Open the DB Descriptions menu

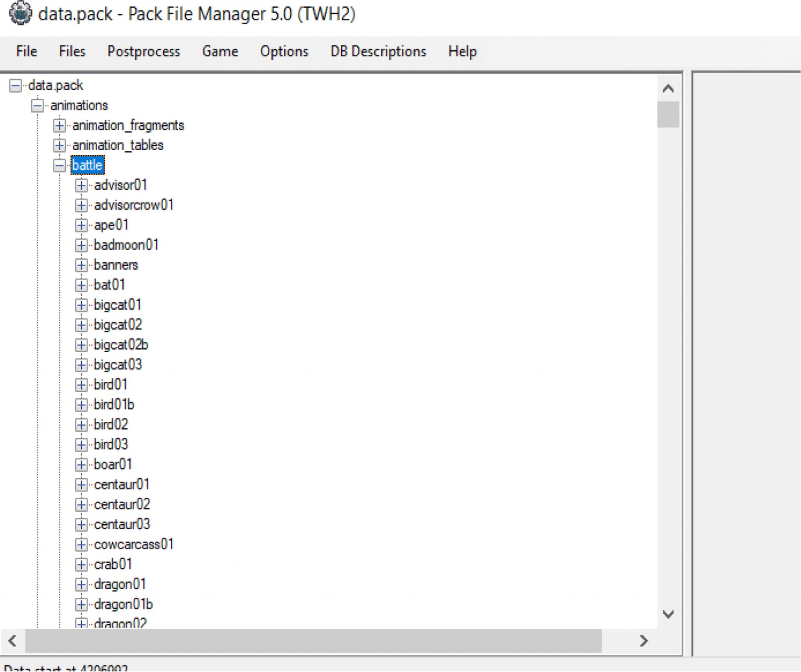click(x=378, y=51)
